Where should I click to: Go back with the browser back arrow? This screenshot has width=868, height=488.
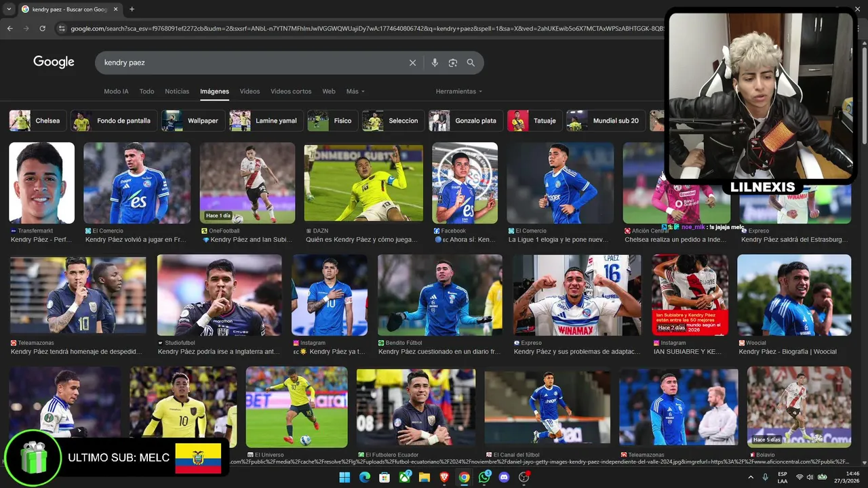9,28
